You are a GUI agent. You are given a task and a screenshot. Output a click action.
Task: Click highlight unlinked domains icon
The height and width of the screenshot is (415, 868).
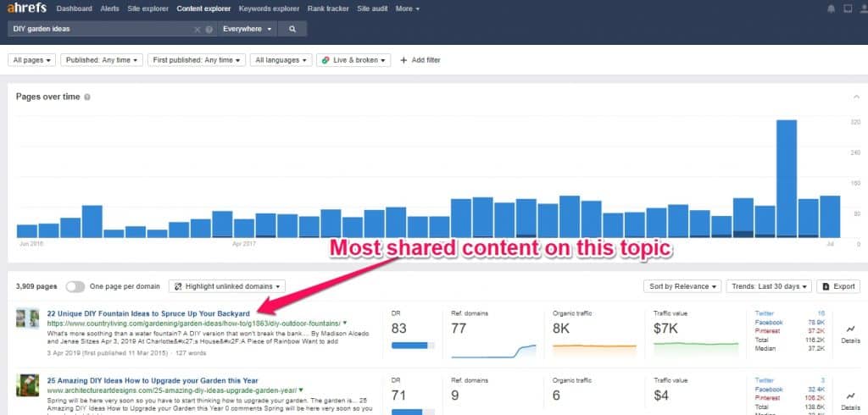[178, 286]
